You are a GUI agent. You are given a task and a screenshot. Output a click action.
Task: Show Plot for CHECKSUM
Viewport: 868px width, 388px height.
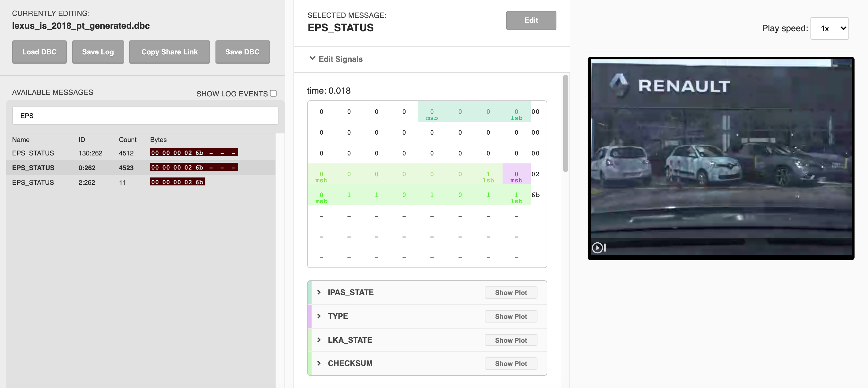(x=511, y=364)
